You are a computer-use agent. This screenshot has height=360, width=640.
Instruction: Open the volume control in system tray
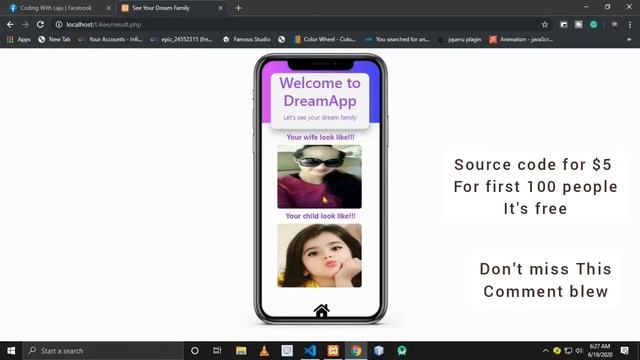(x=579, y=351)
